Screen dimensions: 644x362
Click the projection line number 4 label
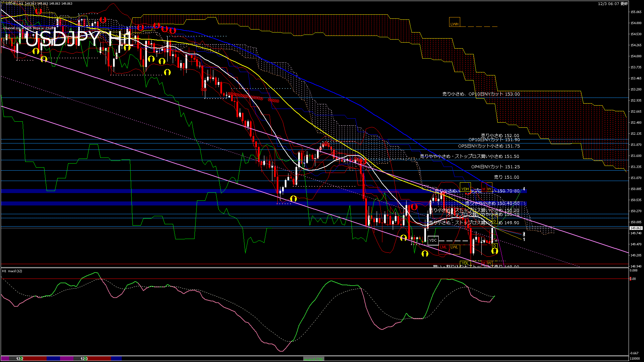pos(524,189)
